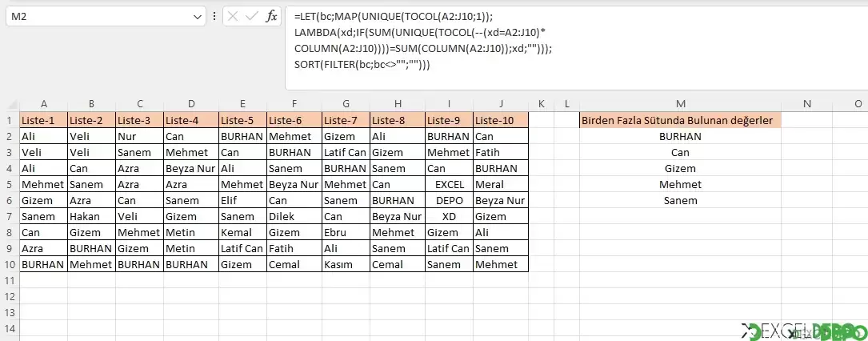Screen dimensions: 868x341
Task: Click the three-dot handle beside Name Box
Action: (214, 17)
